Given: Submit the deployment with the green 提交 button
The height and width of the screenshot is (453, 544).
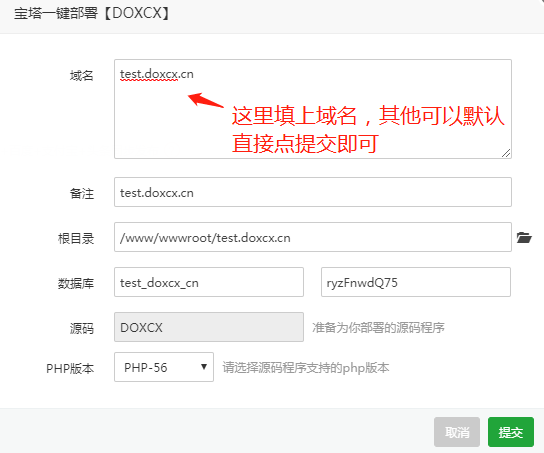Looking at the screenshot, I should pos(511,432).
